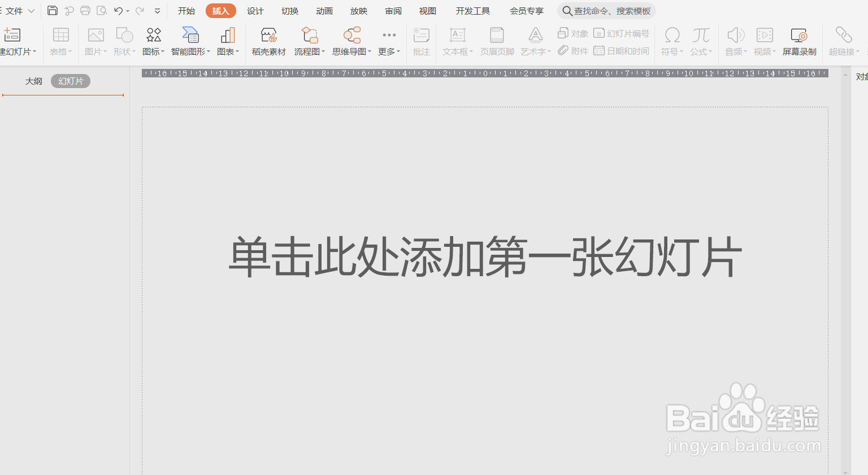Add a 批注 comment
The height and width of the screenshot is (475, 868).
(x=421, y=42)
